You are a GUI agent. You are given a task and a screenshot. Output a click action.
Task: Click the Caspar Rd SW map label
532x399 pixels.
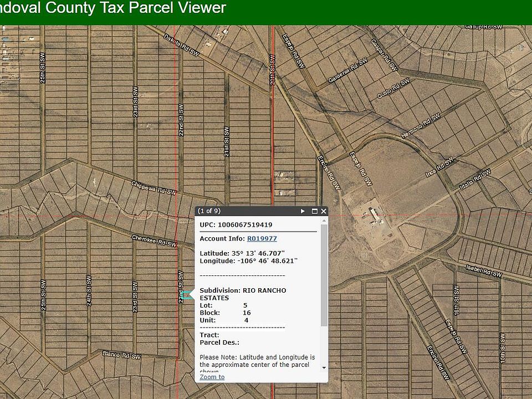click(384, 55)
